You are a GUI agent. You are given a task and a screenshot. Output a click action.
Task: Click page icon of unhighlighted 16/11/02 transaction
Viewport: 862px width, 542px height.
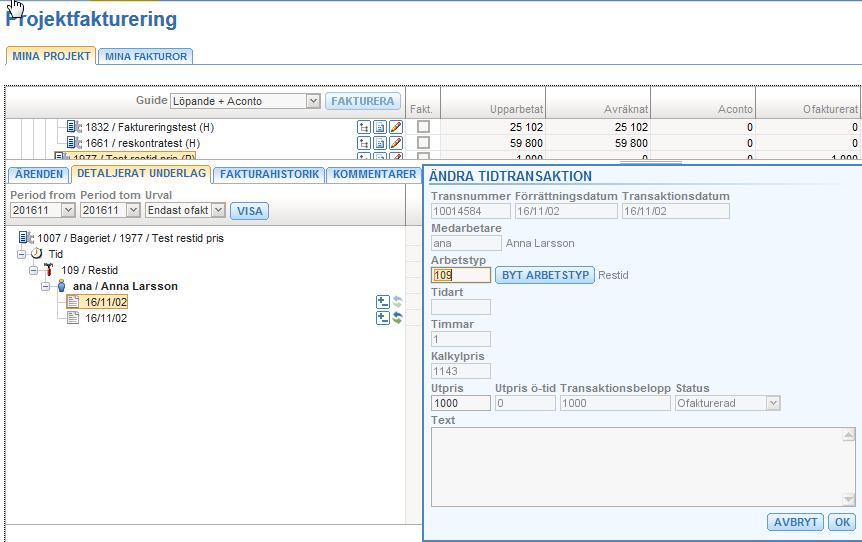[73, 317]
